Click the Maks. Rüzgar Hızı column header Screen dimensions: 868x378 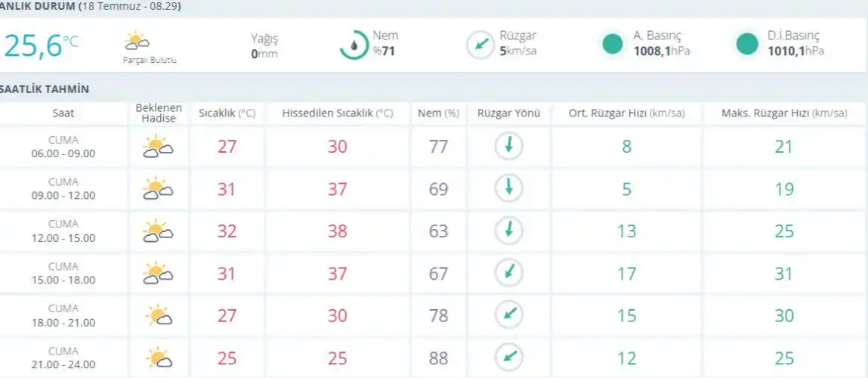pyautogui.click(x=784, y=113)
